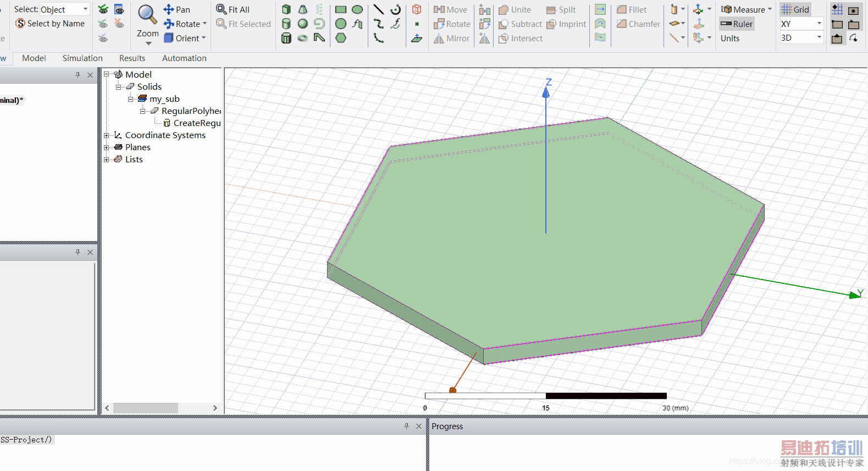Image resolution: width=868 pixels, height=471 pixels.
Task: Select the Draw Helix tool
Action: click(x=319, y=9)
